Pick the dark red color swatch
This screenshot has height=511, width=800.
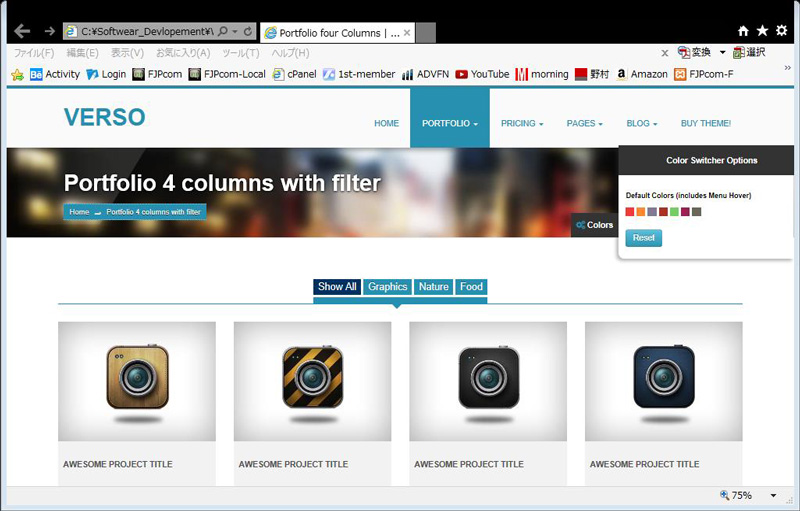coord(663,212)
